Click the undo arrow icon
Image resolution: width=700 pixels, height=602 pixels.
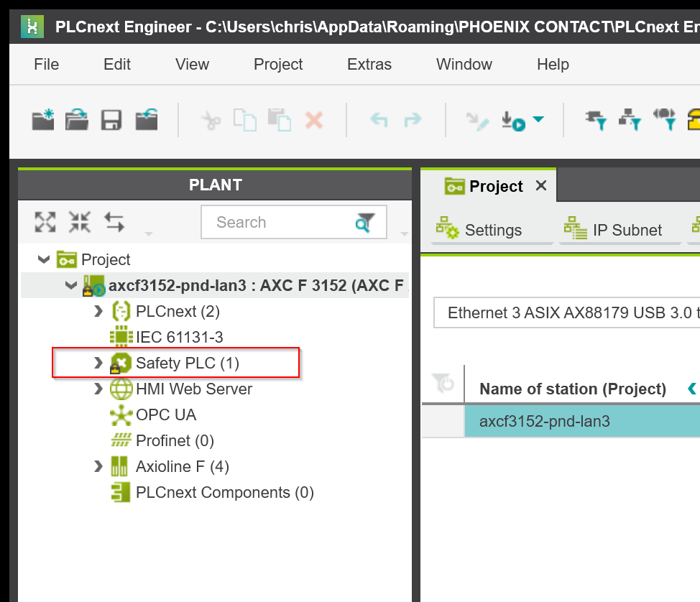[x=379, y=119]
